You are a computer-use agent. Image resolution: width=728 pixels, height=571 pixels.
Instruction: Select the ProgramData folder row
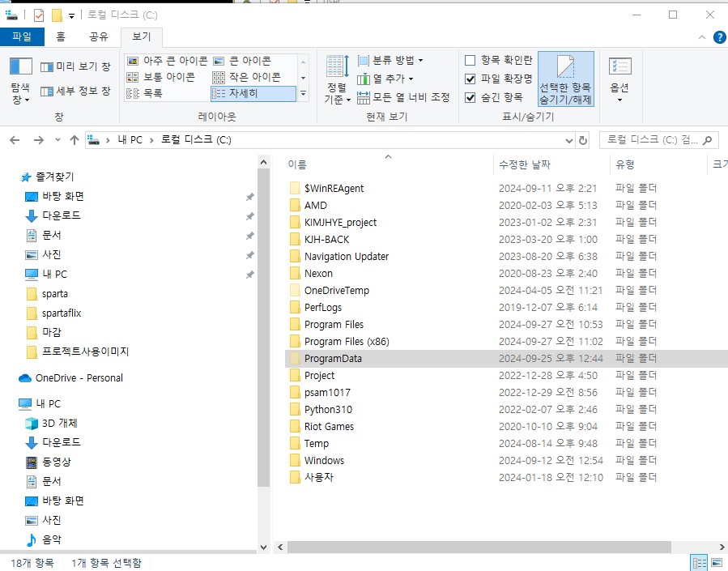point(506,358)
